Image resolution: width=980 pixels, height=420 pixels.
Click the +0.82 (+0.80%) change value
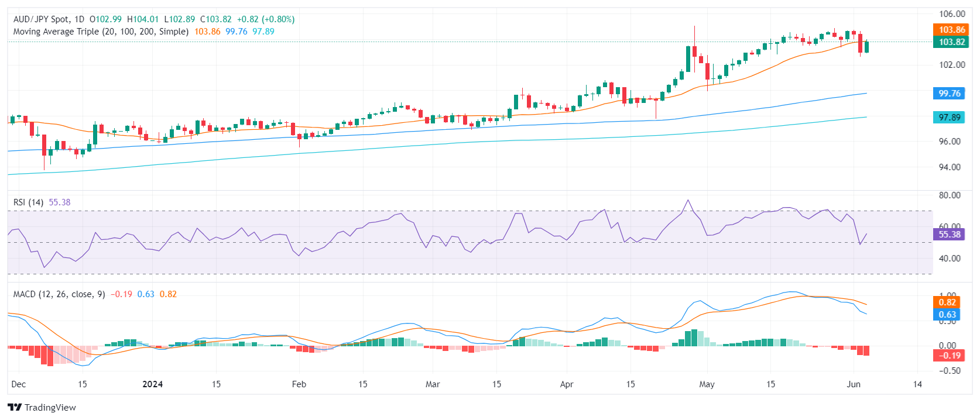(x=266, y=19)
